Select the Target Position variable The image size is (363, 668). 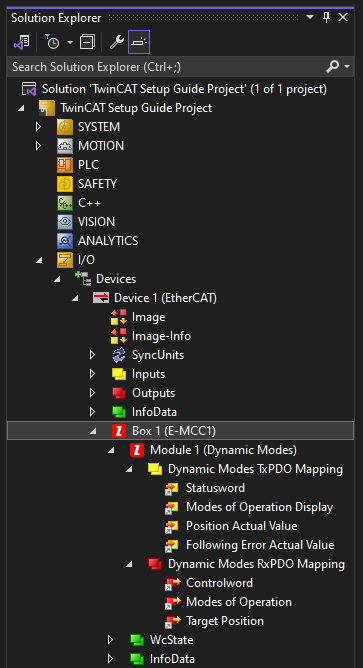coord(225,621)
